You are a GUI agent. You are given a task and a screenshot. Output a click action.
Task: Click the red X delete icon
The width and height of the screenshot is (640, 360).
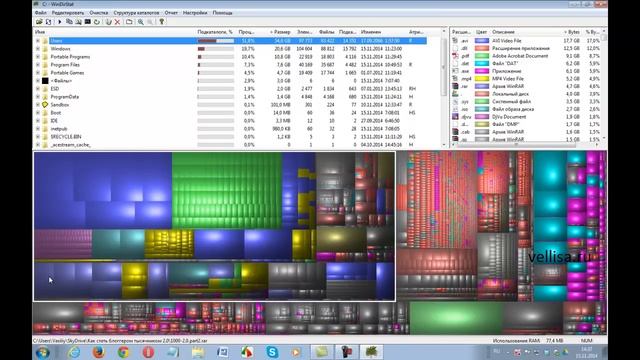[118, 22]
